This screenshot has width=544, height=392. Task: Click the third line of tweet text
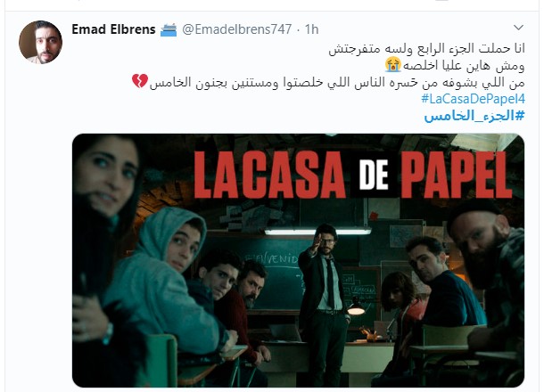tap(337, 83)
